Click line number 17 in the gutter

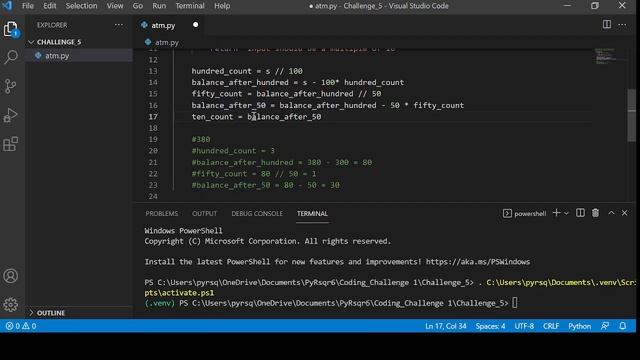pos(153,117)
